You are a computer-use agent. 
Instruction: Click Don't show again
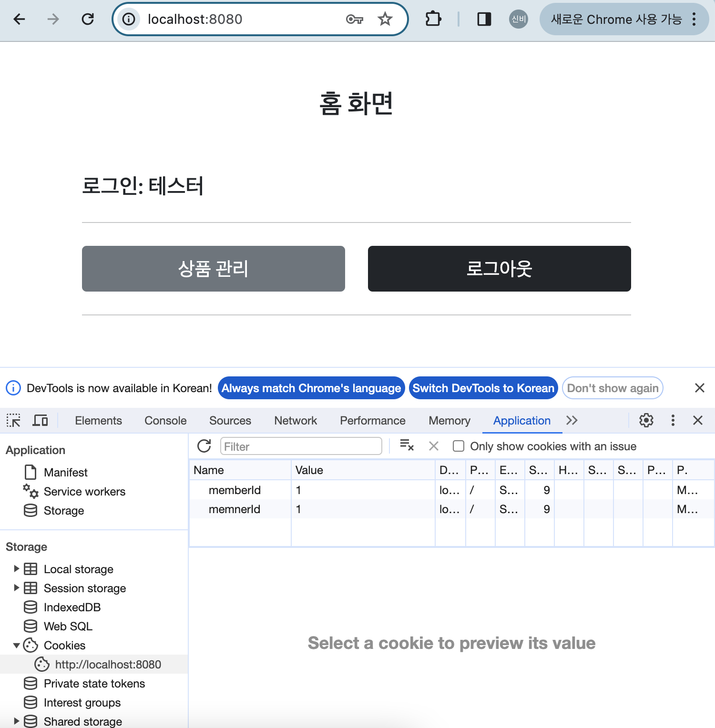point(613,388)
